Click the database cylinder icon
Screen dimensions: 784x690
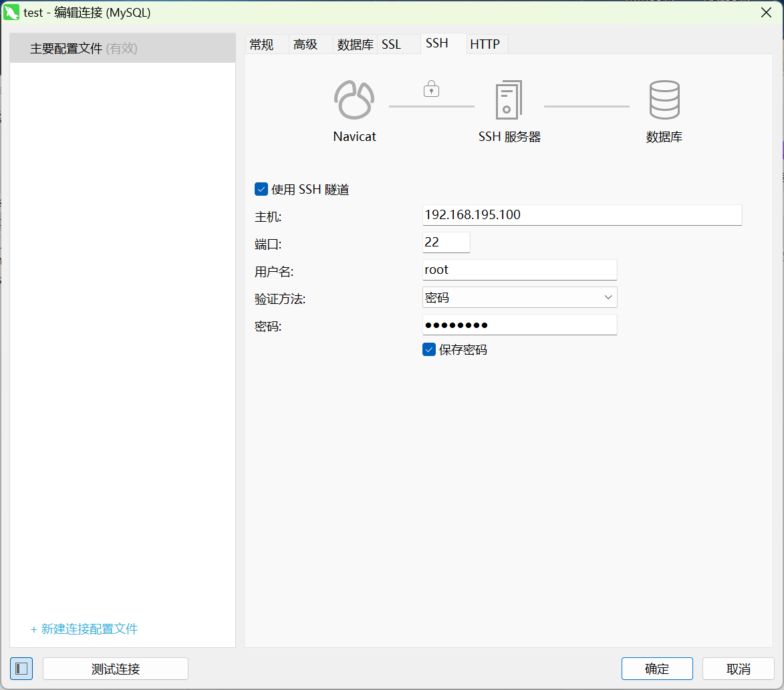pyautogui.click(x=664, y=100)
